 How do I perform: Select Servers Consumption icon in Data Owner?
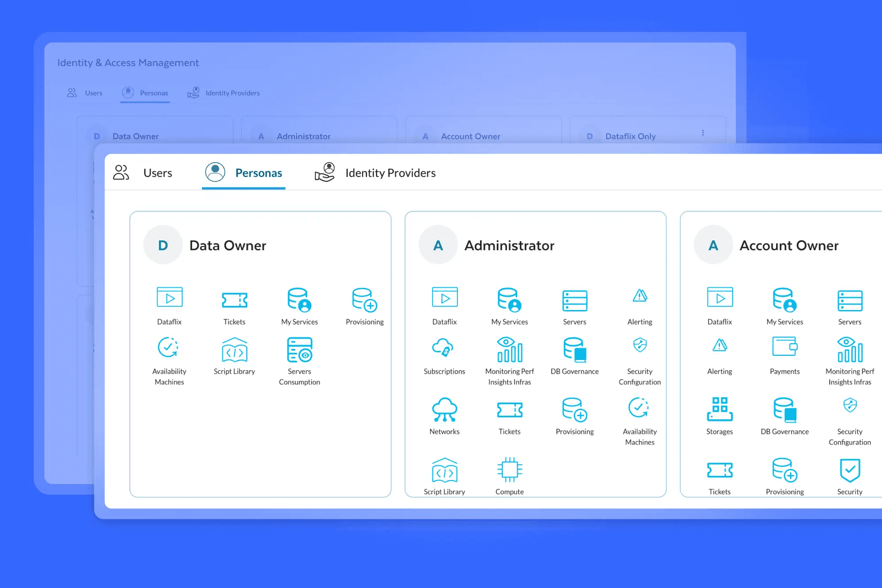click(x=299, y=350)
